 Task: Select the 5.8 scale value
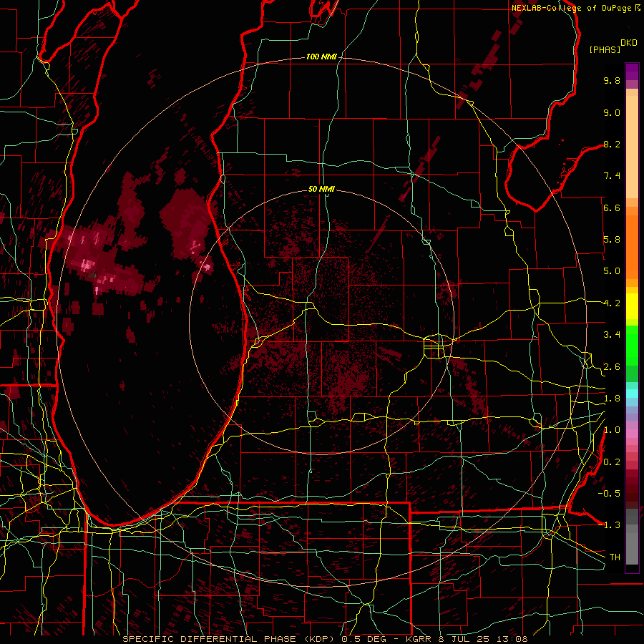point(612,240)
